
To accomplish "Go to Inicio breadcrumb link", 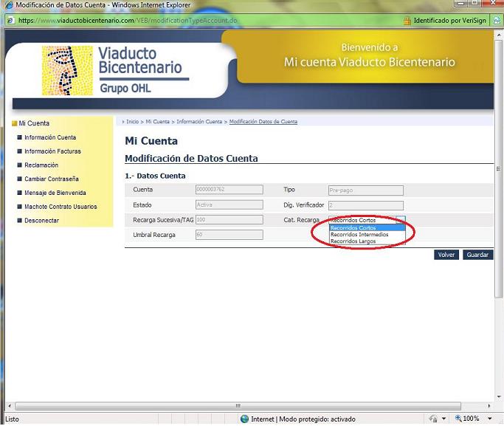I will (132, 122).
